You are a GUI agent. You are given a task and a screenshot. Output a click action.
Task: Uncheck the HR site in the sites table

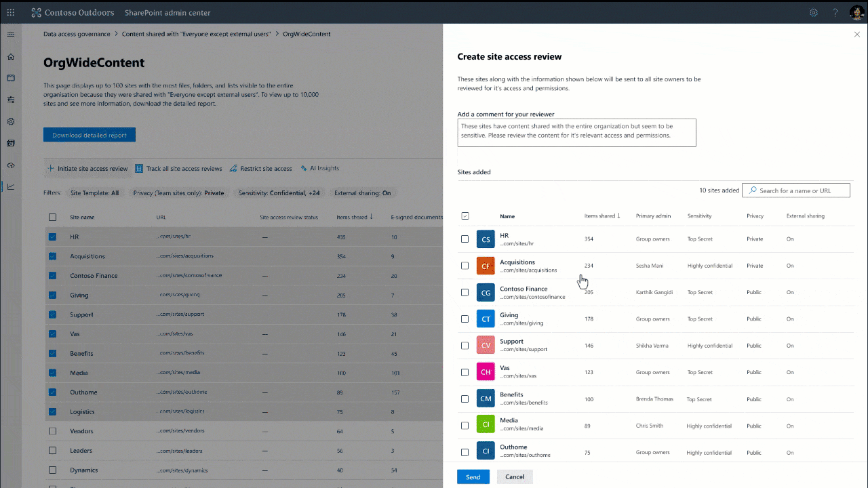click(x=52, y=237)
